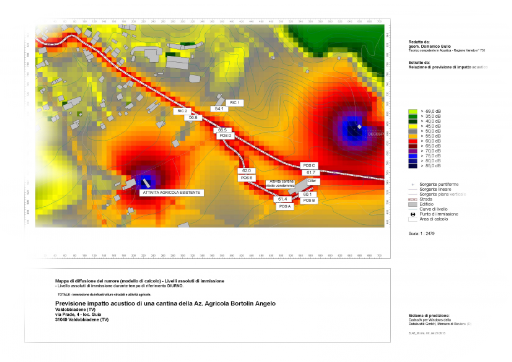Select the bright blue 75 dB legend swatch
The image size is (512, 362).
click(413, 156)
